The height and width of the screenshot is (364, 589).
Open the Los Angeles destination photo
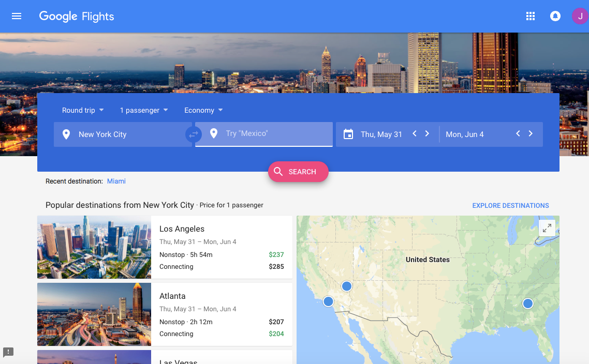coord(94,247)
